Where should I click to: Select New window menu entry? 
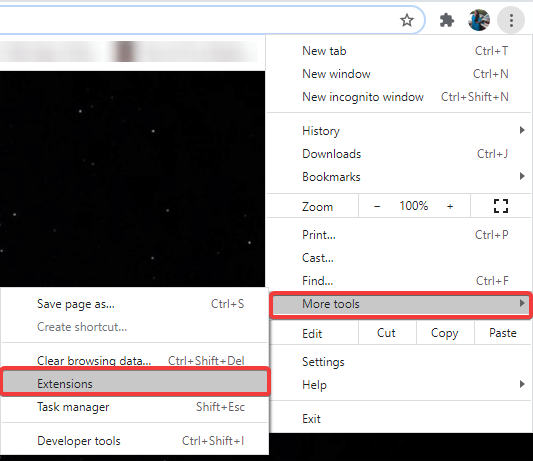coord(400,74)
